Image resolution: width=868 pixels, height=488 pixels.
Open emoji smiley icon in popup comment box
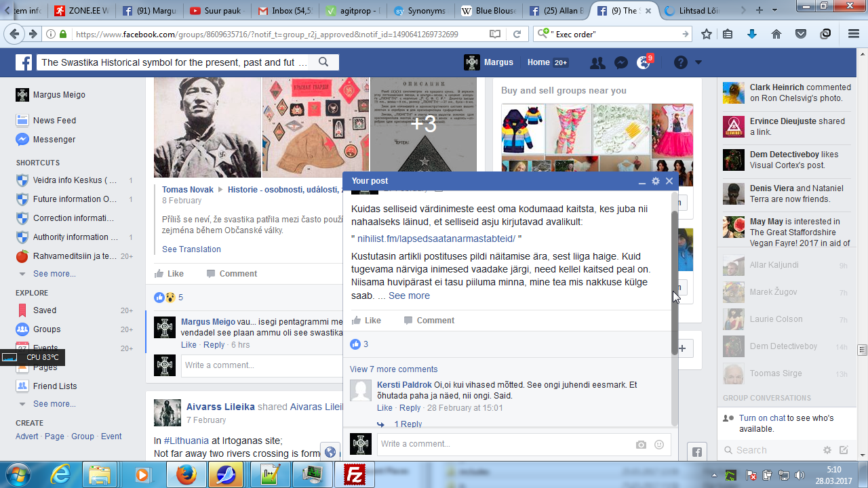(659, 445)
